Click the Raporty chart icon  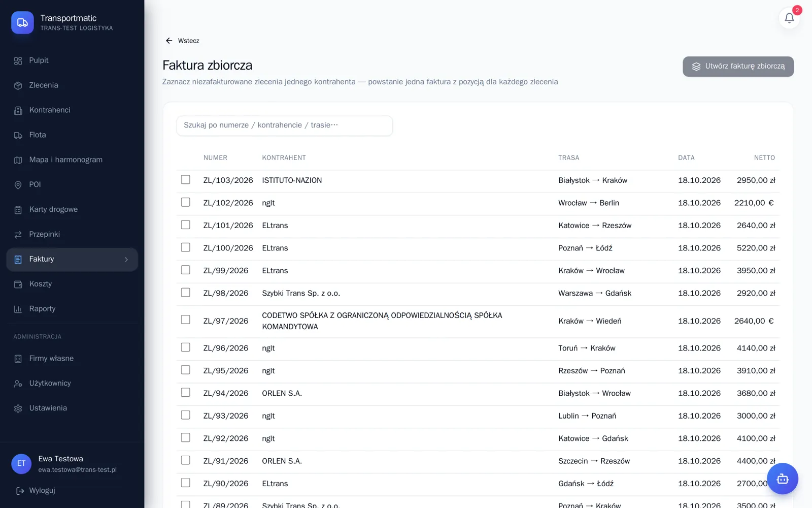tap(18, 309)
